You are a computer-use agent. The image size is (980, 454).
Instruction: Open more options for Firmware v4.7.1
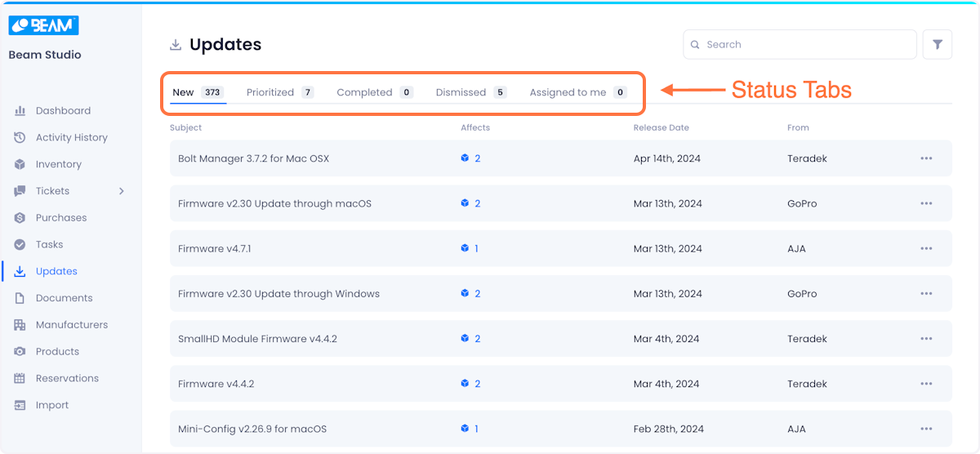(x=926, y=248)
